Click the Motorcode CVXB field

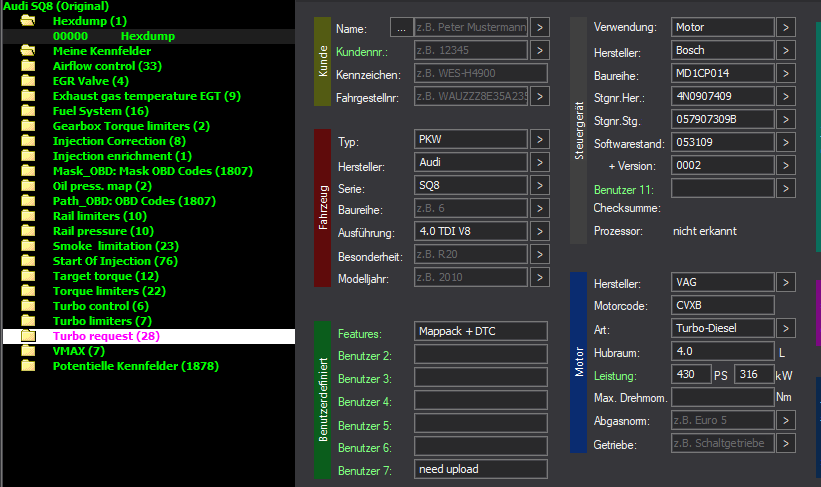coord(723,305)
